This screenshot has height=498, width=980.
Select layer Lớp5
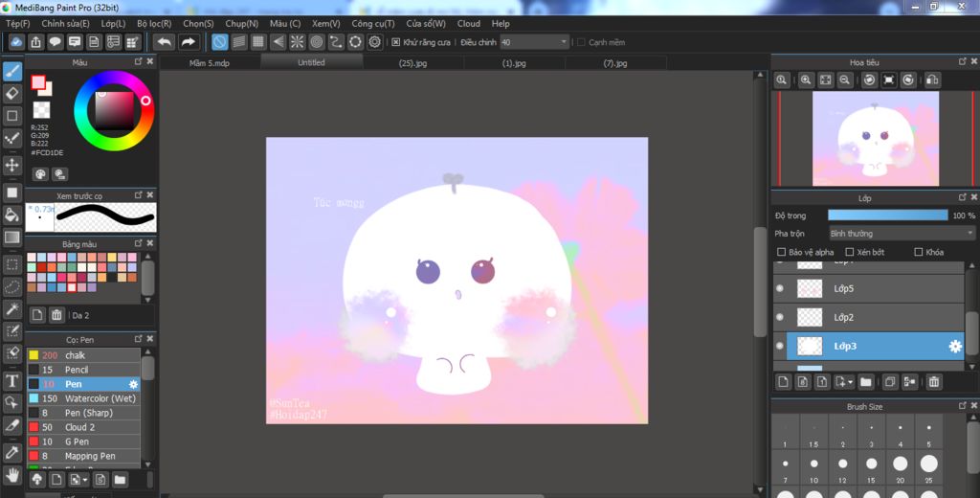pyautogui.click(x=868, y=288)
